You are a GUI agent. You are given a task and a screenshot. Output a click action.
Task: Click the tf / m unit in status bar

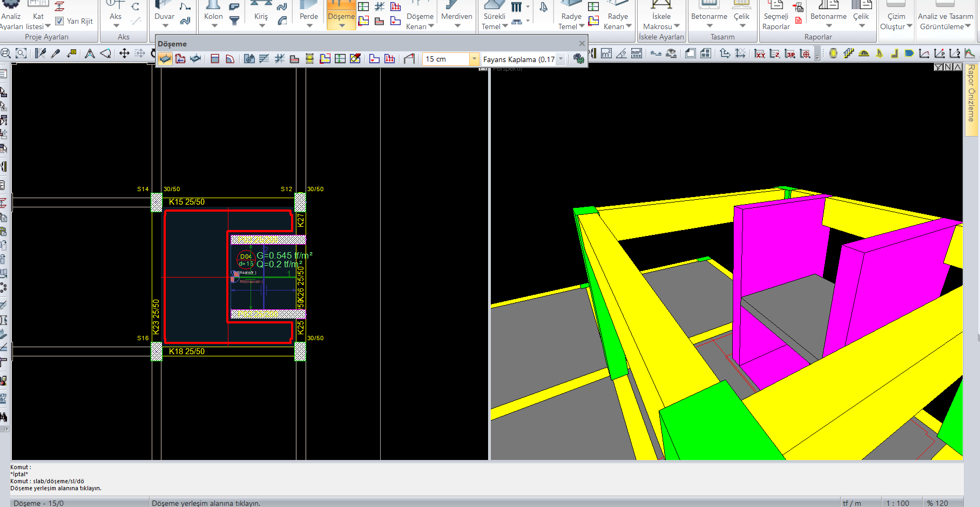coord(852,503)
